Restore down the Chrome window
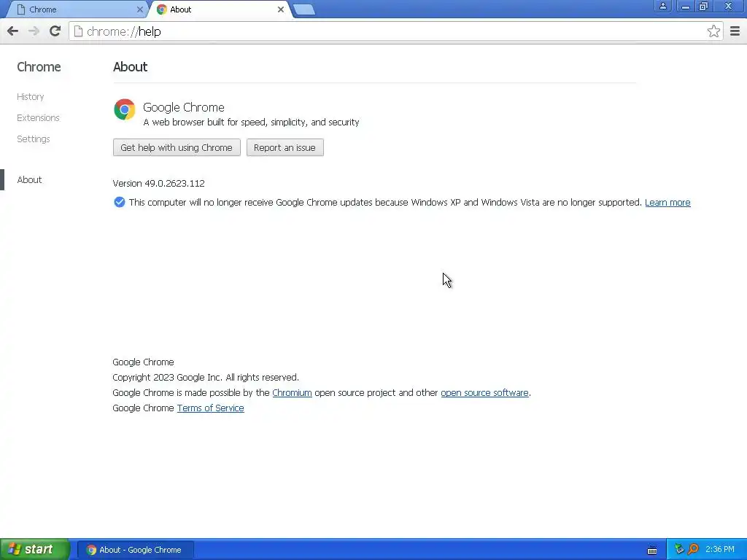Image resolution: width=747 pixels, height=560 pixels. [x=704, y=6]
